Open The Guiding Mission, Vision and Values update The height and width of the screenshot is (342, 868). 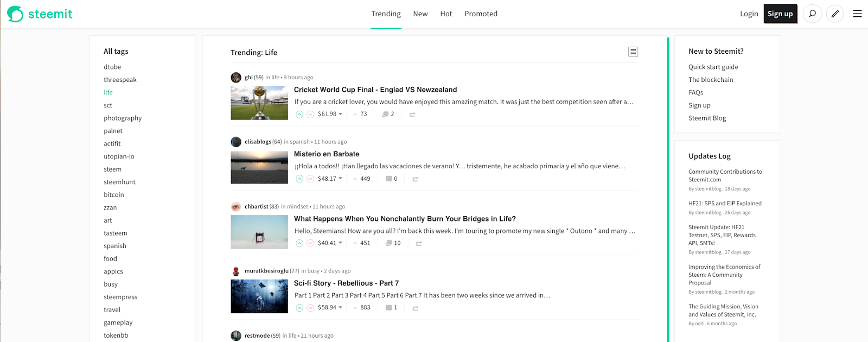724,311
